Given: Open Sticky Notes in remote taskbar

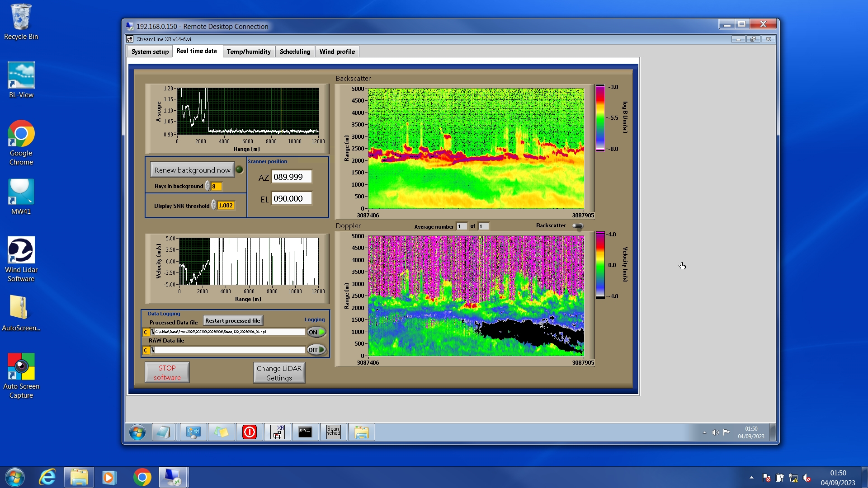Looking at the screenshot, I should coord(221,432).
